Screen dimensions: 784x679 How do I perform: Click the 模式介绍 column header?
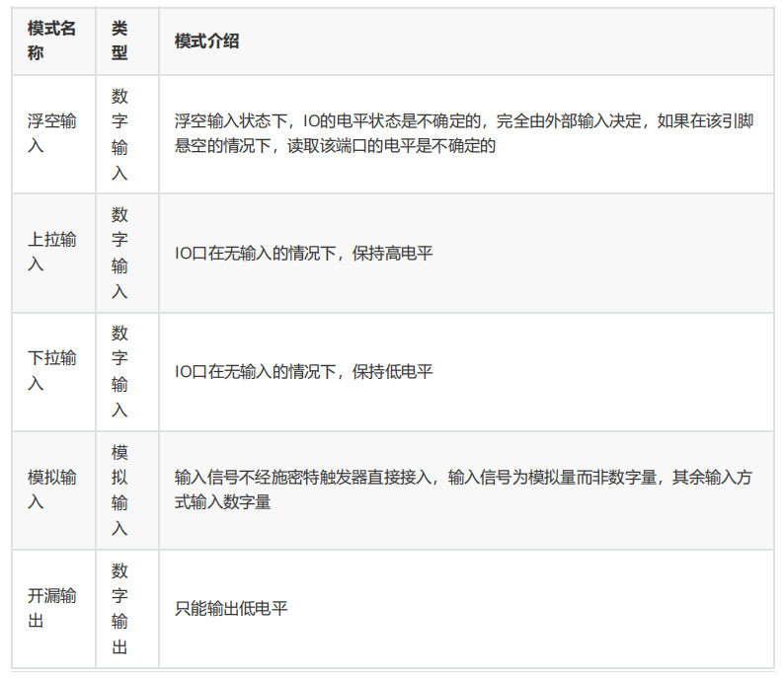(x=466, y=41)
